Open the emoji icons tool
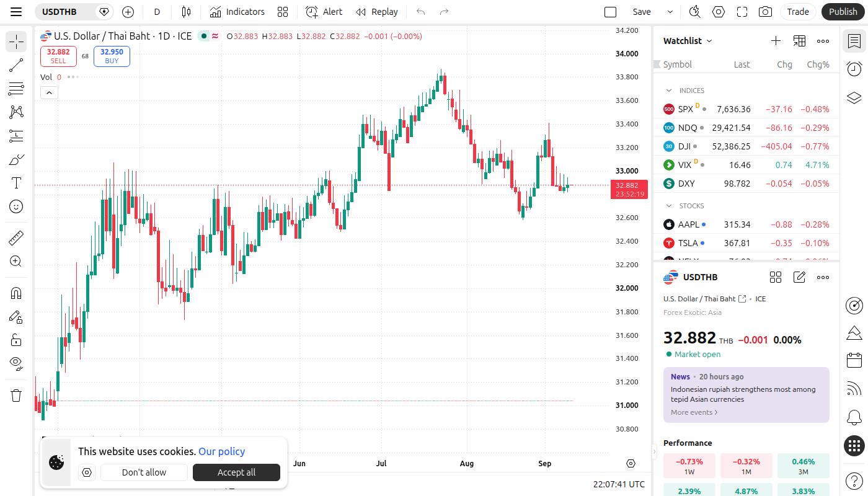This screenshot has height=496, width=868. [16, 206]
